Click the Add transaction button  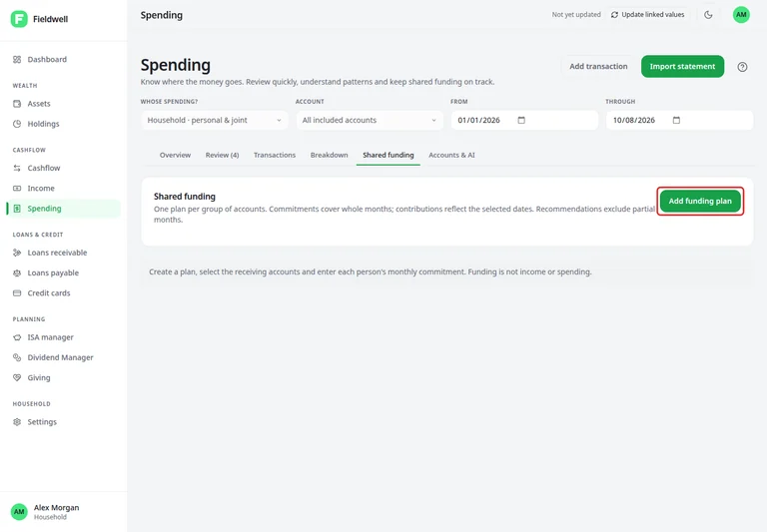point(598,67)
